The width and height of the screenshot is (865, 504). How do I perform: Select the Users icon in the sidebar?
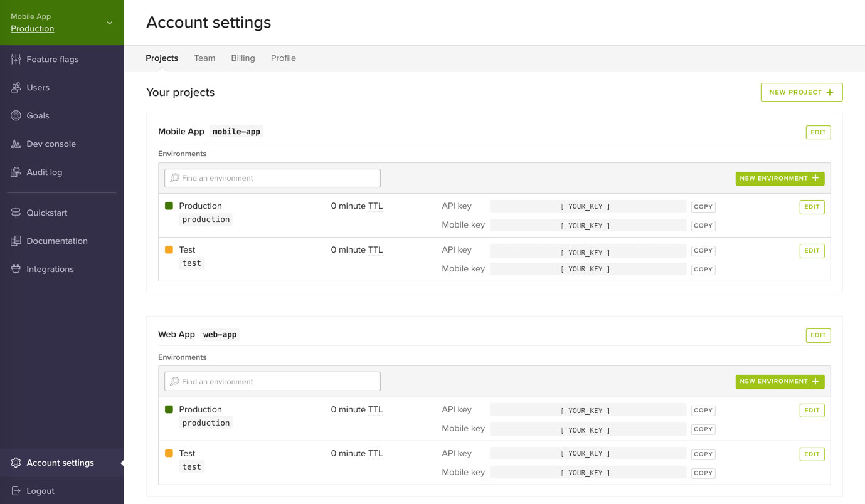16,87
